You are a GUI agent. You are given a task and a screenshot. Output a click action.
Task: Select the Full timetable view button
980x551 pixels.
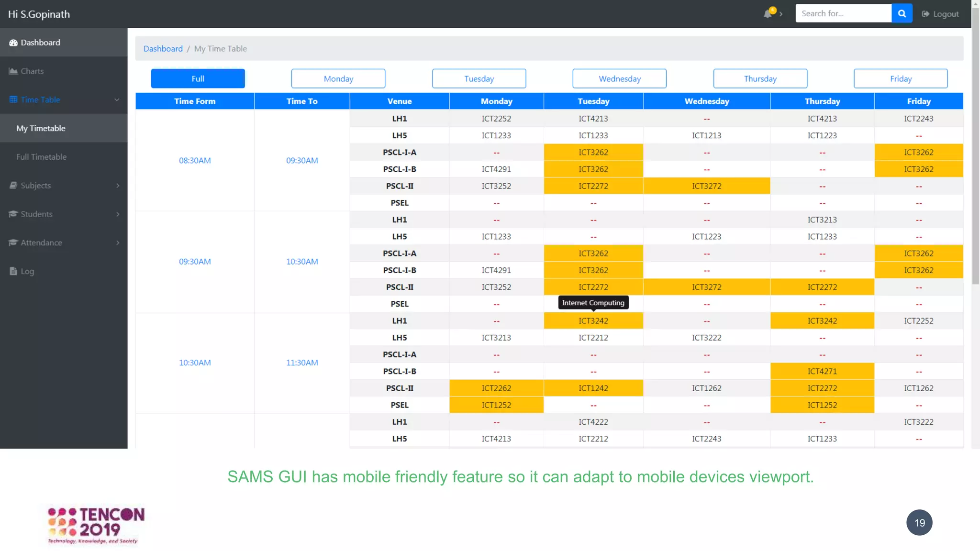point(198,78)
